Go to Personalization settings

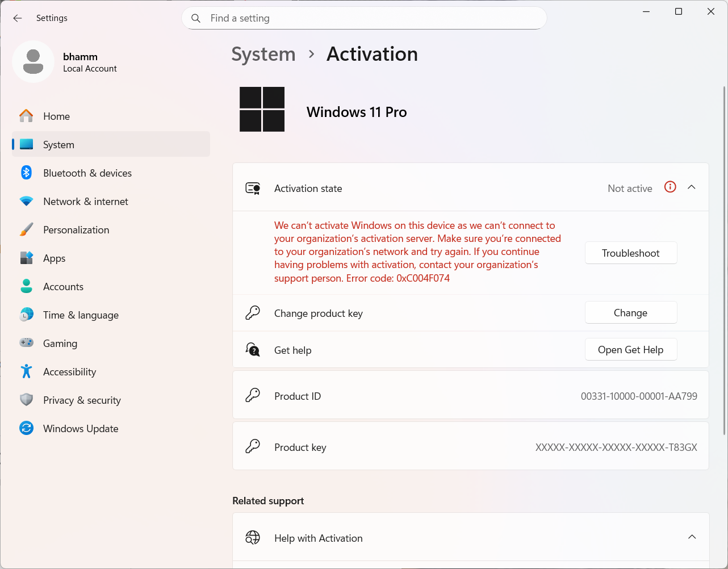pyautogui.click(x=111, y=229)
